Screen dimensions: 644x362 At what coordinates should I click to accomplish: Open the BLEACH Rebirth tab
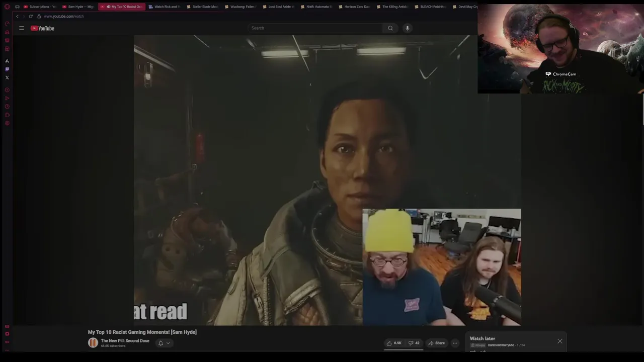(x=430, y=7)
